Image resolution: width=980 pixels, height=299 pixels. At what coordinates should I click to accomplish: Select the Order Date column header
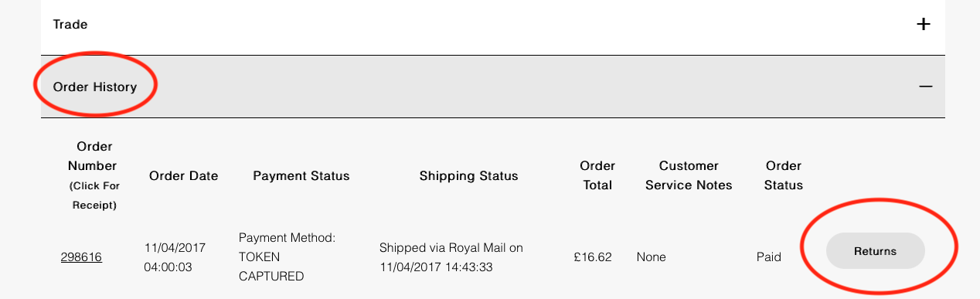pyautogui.click(x=183, y=175)
